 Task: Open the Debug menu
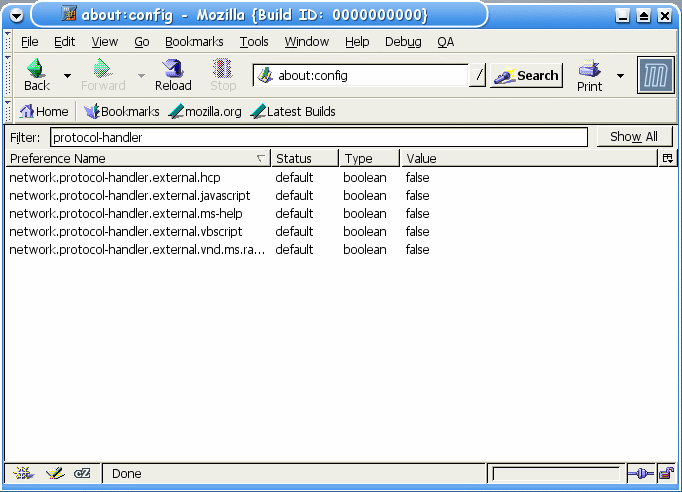coord(403,42)
